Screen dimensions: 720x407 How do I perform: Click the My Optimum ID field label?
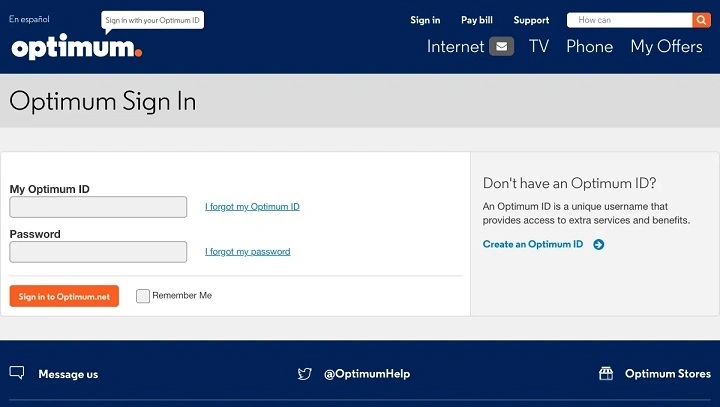(50, 189)
